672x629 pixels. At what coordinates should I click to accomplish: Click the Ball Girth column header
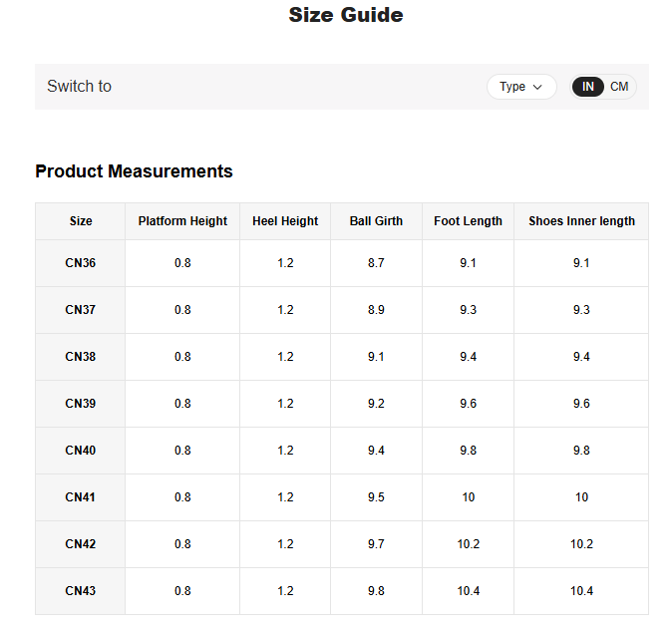(376, 221)
